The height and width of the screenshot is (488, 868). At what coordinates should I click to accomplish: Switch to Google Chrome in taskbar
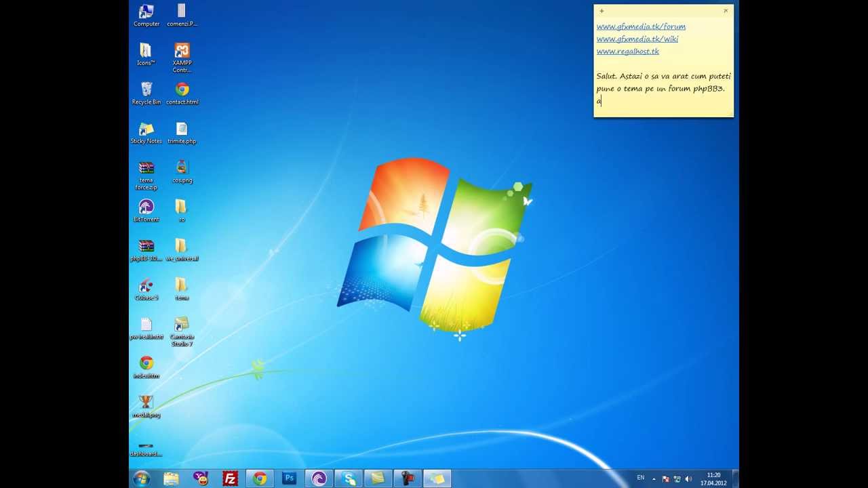tap(260, 479)
